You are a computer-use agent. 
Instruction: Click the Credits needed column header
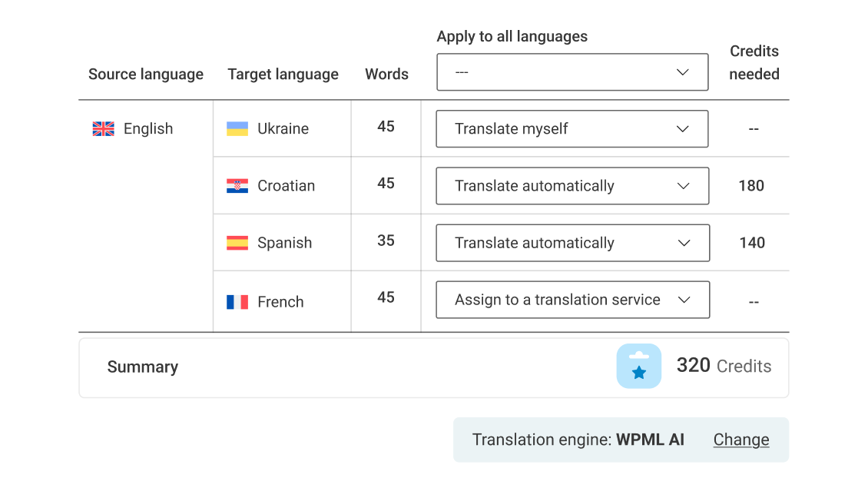(754, 63)
